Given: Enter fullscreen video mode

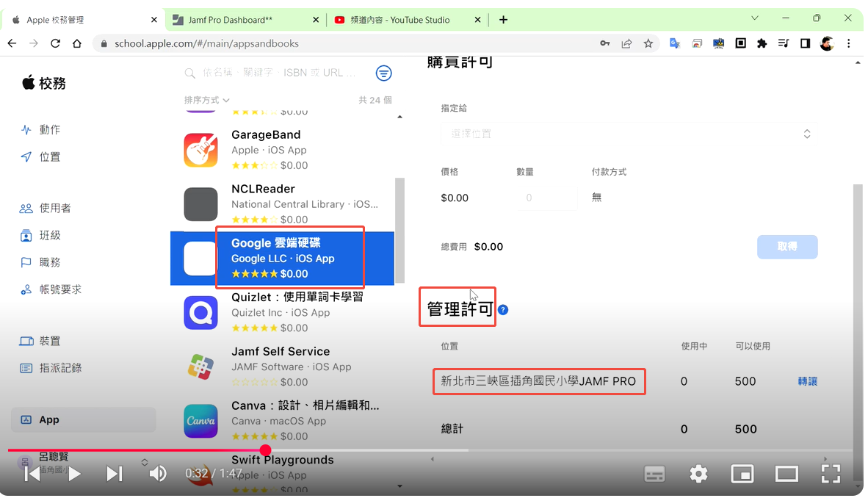Looking at the screenshot, I should pos(831,474).
